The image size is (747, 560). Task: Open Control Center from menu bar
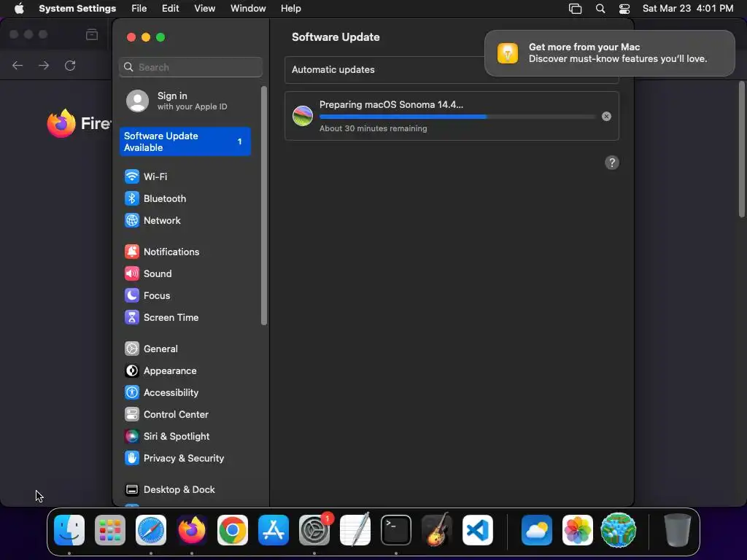coord(624,9)
